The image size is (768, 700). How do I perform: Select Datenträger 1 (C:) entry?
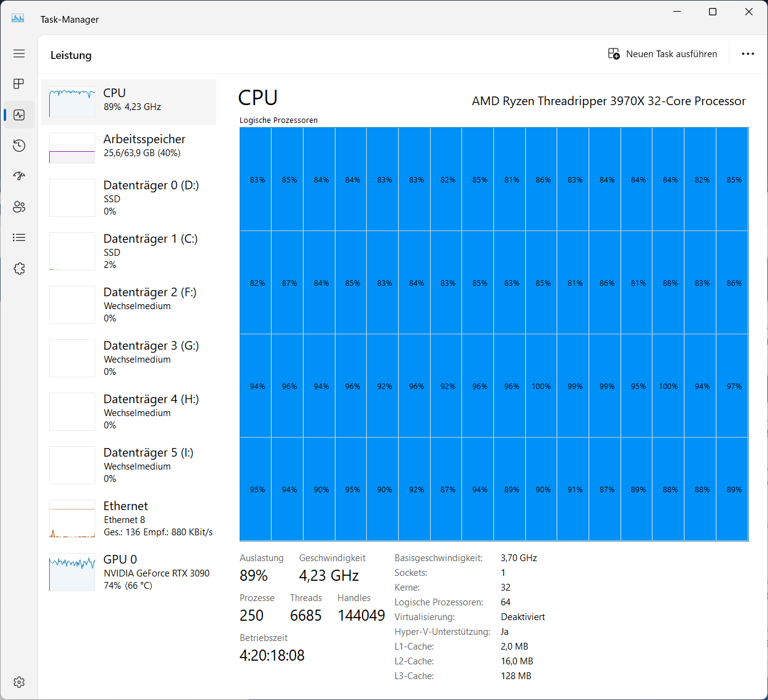(x=128, y=251)
